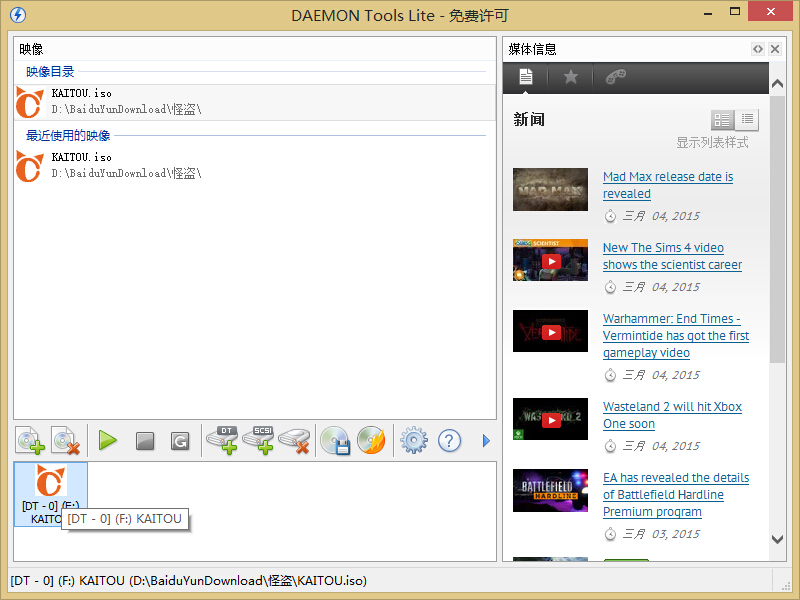
Task: Click the Remove Image toolbar icon
Action: tap(66, 440)
